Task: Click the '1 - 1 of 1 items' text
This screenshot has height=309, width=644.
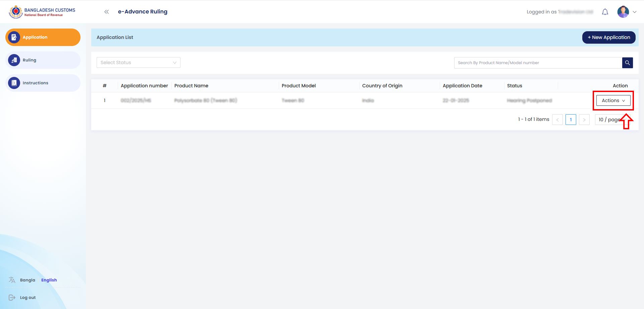Action: click(534, 119)
